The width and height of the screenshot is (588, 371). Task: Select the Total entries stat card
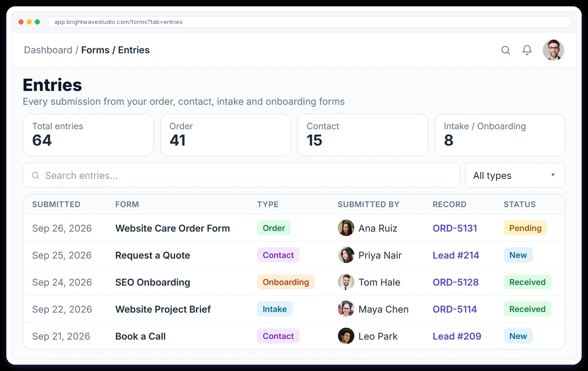click(x=88, y=135)
